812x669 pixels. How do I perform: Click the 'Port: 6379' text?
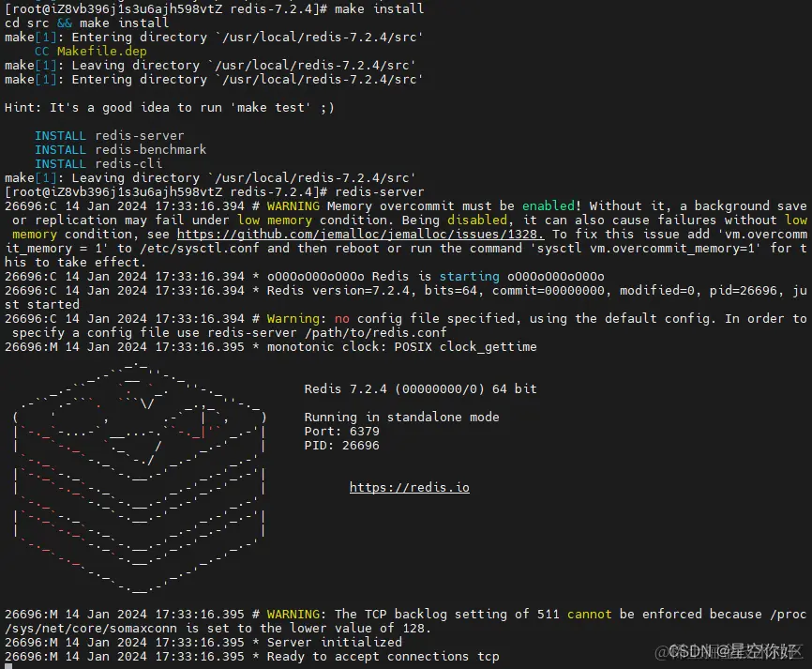pos(342,432)
